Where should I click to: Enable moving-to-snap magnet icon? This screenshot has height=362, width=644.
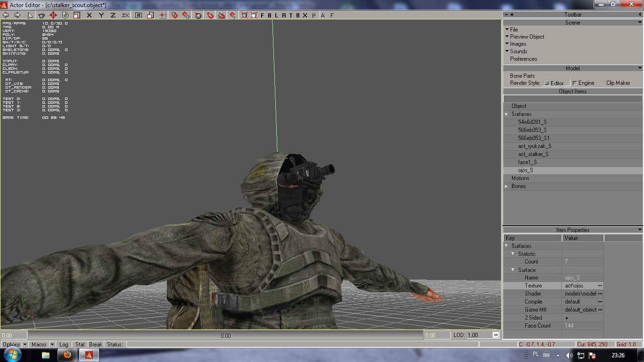click(x=186, y=15)
